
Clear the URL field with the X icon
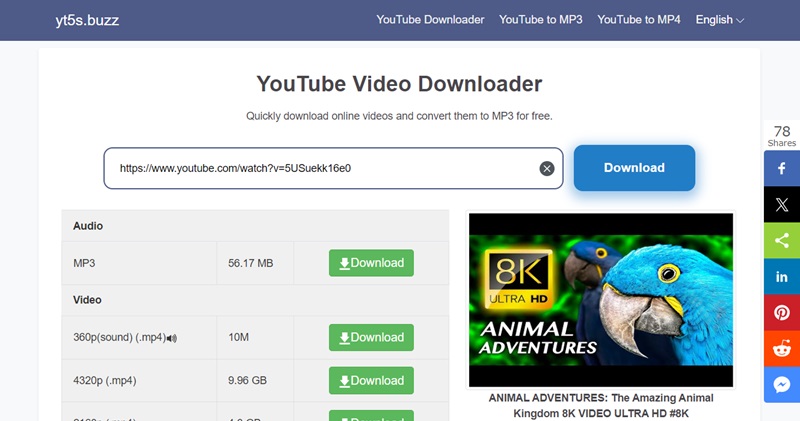click(547, 168)
